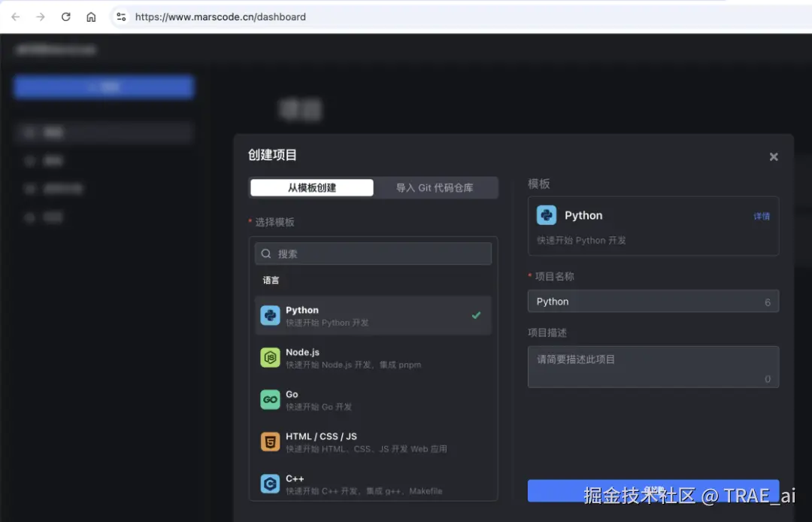Switch to the 从模板创建 tab
812x522 pixels.
(x=311, y=187)
